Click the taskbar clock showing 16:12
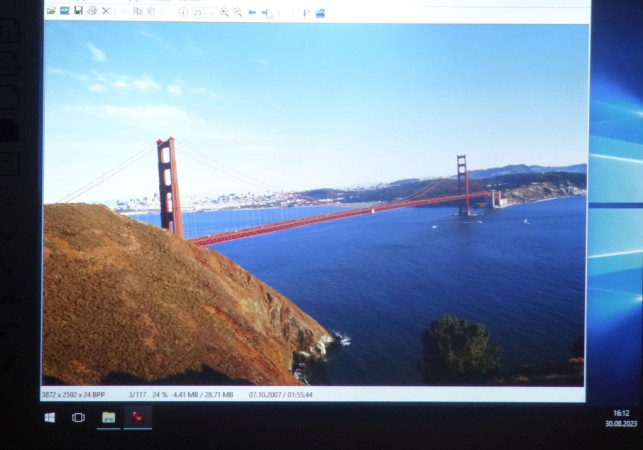This screenshot has height=450, width=643. 619,417
